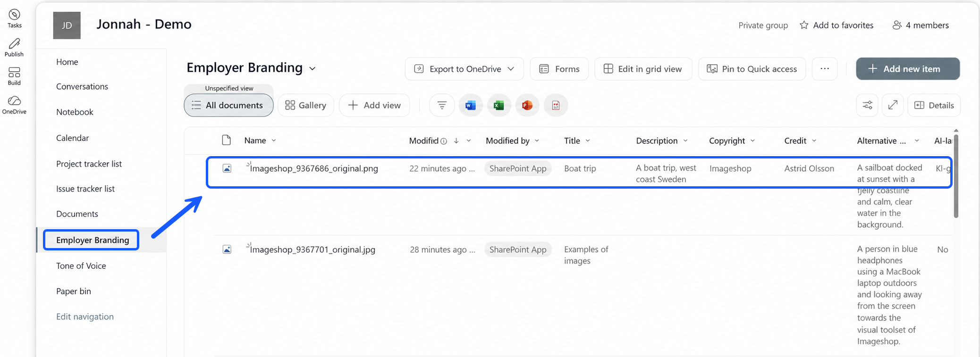
Task: Open the Copyright column header menu
Action: (x=753, y=141)
